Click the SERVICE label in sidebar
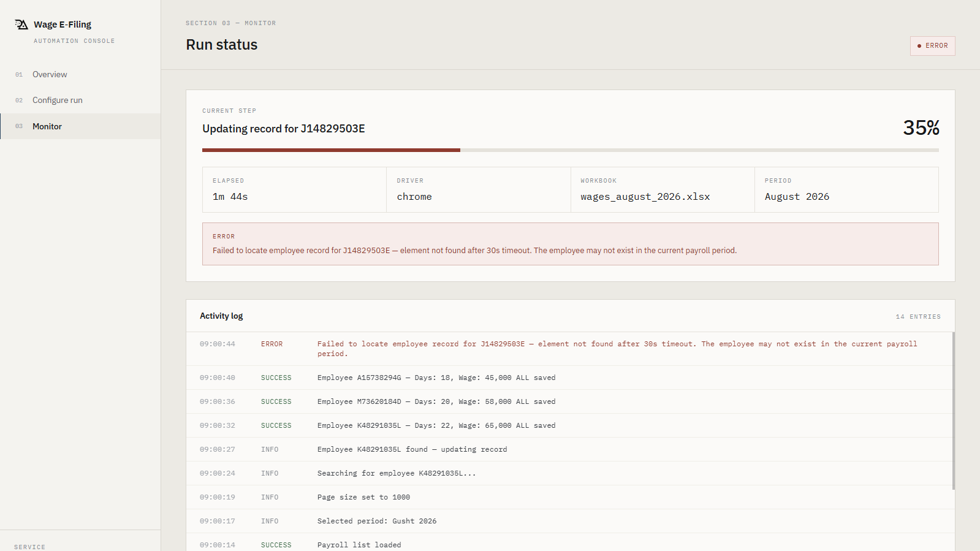 pos(29,547)
